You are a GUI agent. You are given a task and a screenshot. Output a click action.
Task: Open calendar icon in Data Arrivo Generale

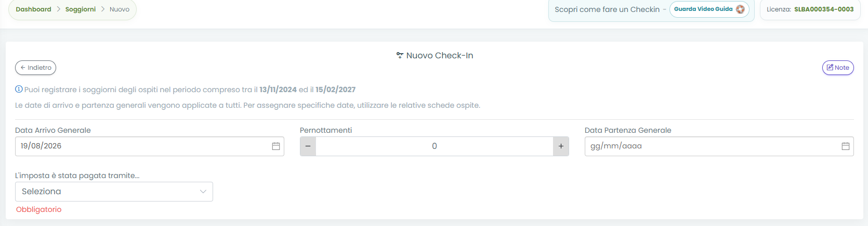[276, 146]
